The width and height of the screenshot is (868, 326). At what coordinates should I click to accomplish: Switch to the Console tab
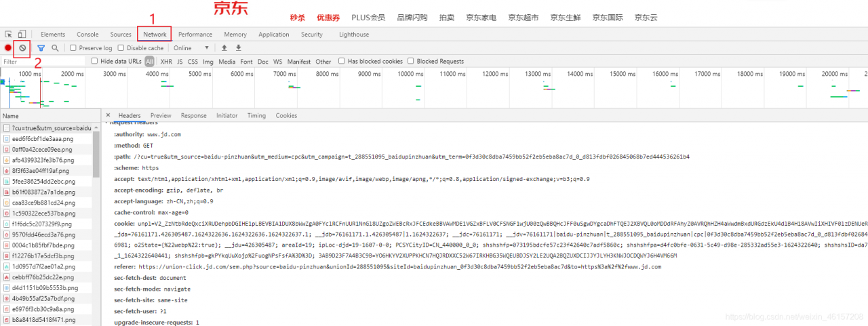coord(87,34)
